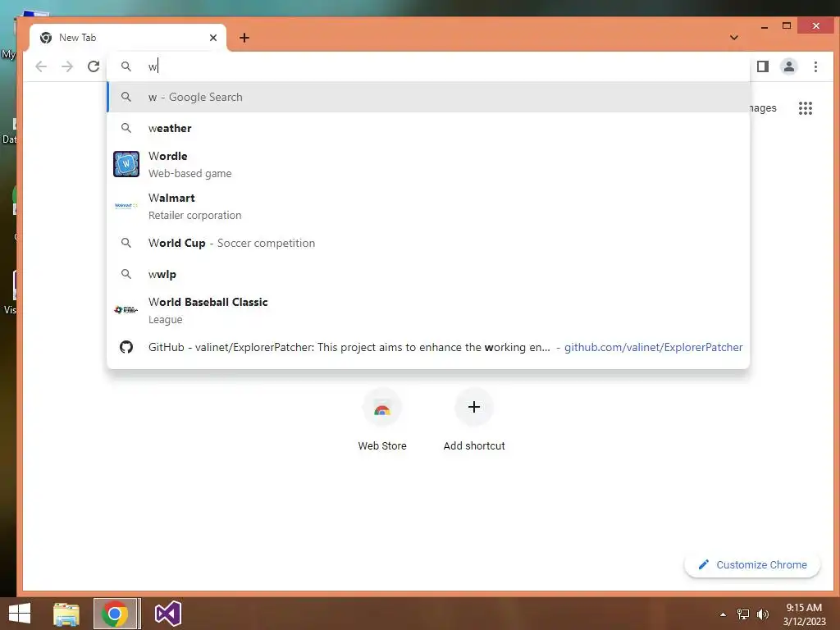This screenshot has width=840, height=630.
Task: Click the back navigation arrow
Action: pos(41,66)
